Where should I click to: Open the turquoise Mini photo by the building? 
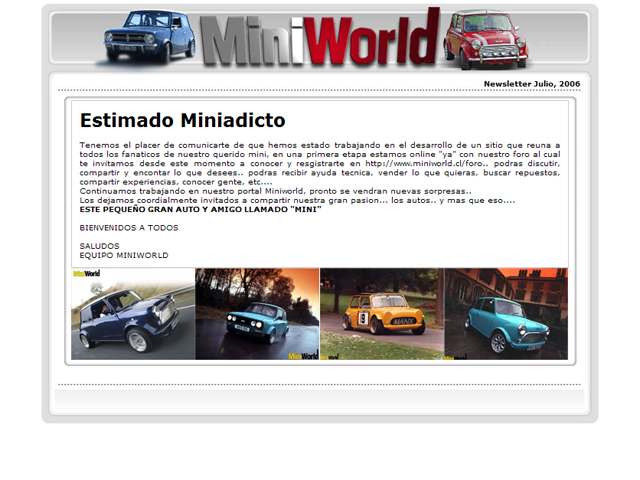click(x=506, y=314)
